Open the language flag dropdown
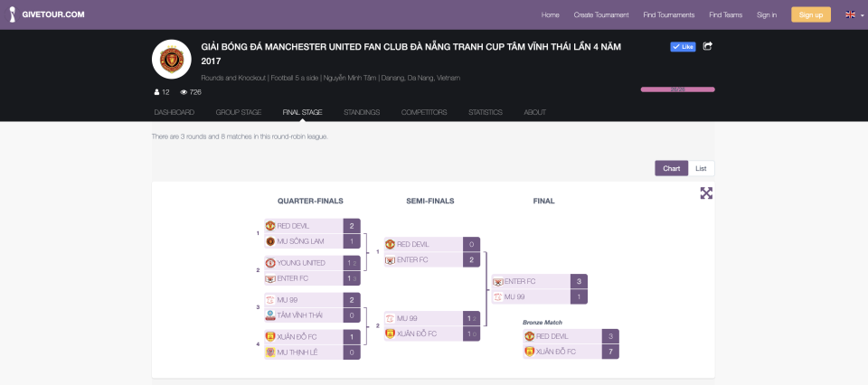The width and height of the screenshot is (868, 385). point(854,14)
